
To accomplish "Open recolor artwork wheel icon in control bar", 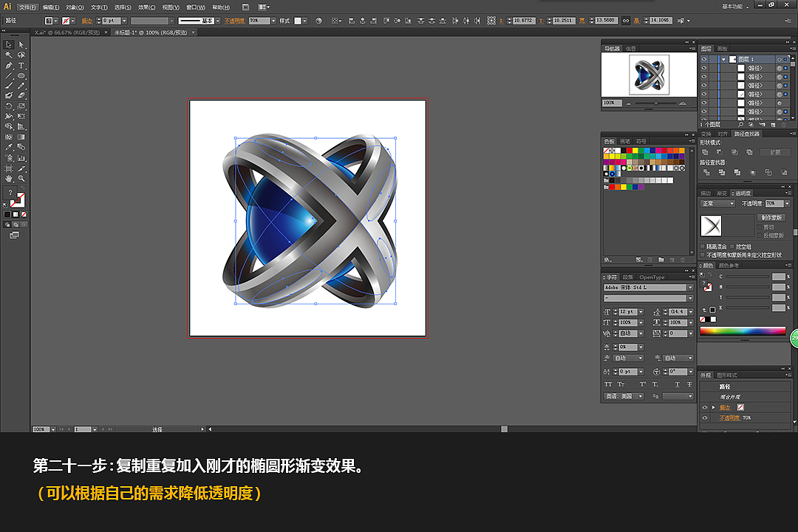I will click(x=318, y=21).
